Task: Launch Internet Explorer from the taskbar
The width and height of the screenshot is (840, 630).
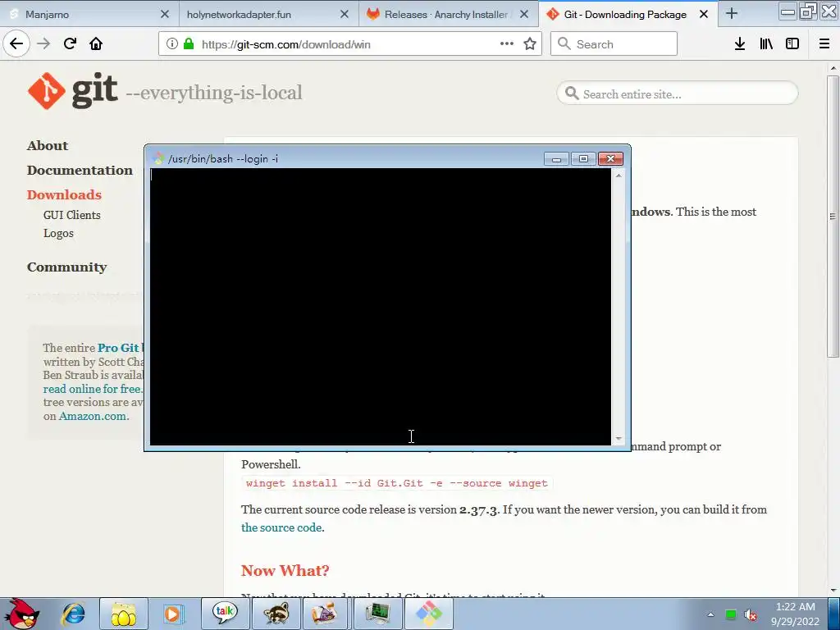Action: tap(73, 614)
